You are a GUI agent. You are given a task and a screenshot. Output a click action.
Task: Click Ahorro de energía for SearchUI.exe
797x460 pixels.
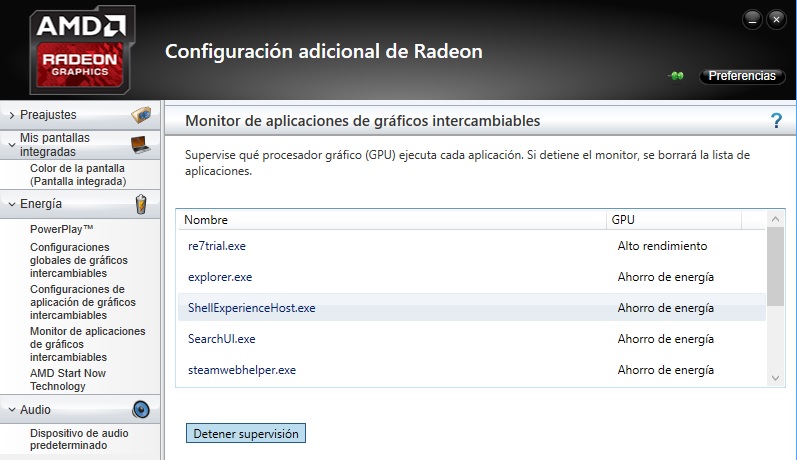665,339
